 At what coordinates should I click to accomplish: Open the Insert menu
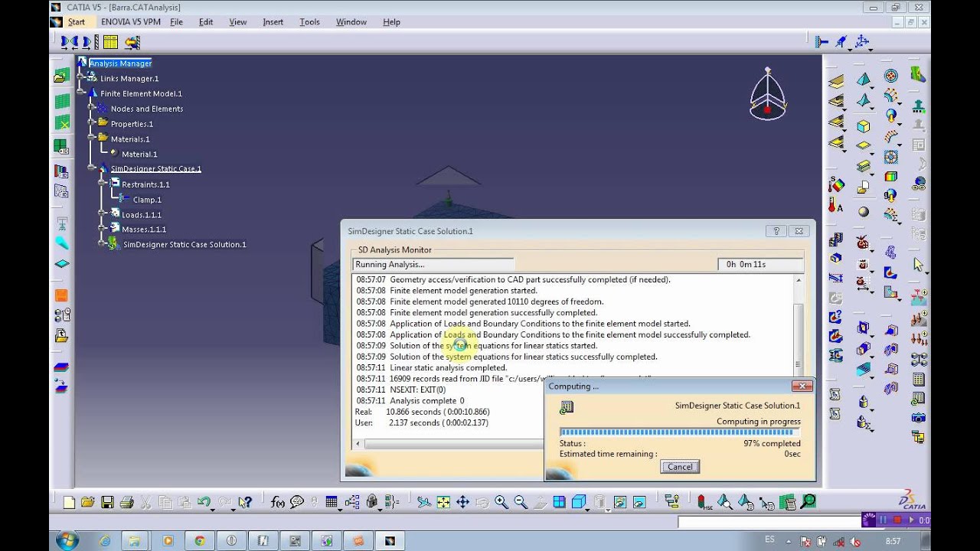[273, 22]
